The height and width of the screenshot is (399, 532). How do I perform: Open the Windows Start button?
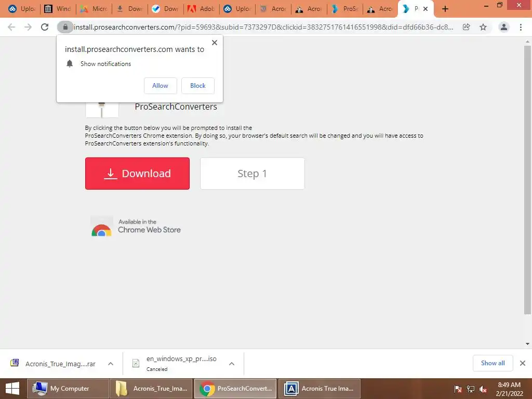coord(12,389)
